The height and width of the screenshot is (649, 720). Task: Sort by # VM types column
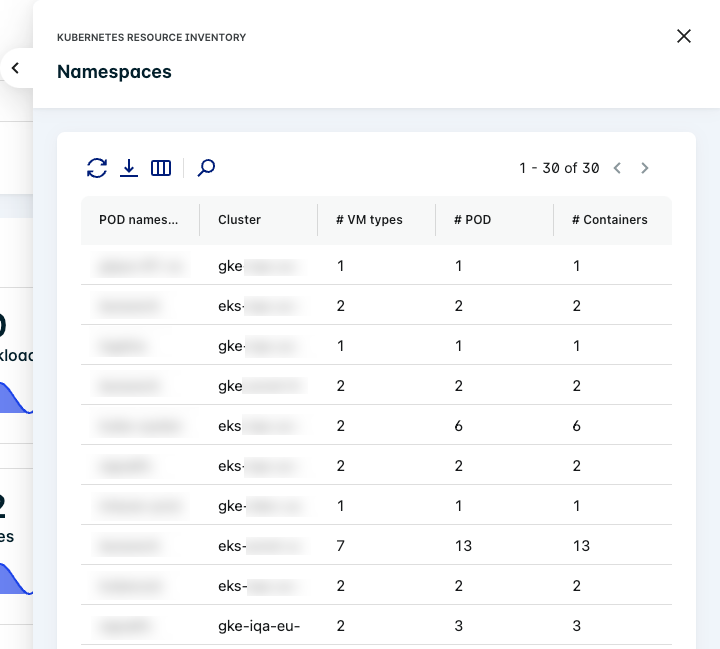click(369, 220)
